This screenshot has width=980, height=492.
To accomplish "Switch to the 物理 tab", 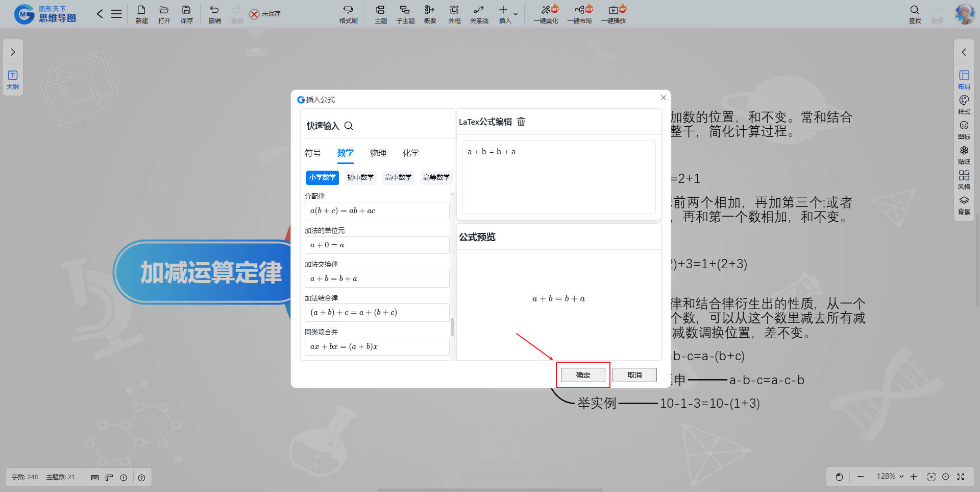I will pos(378,153).
